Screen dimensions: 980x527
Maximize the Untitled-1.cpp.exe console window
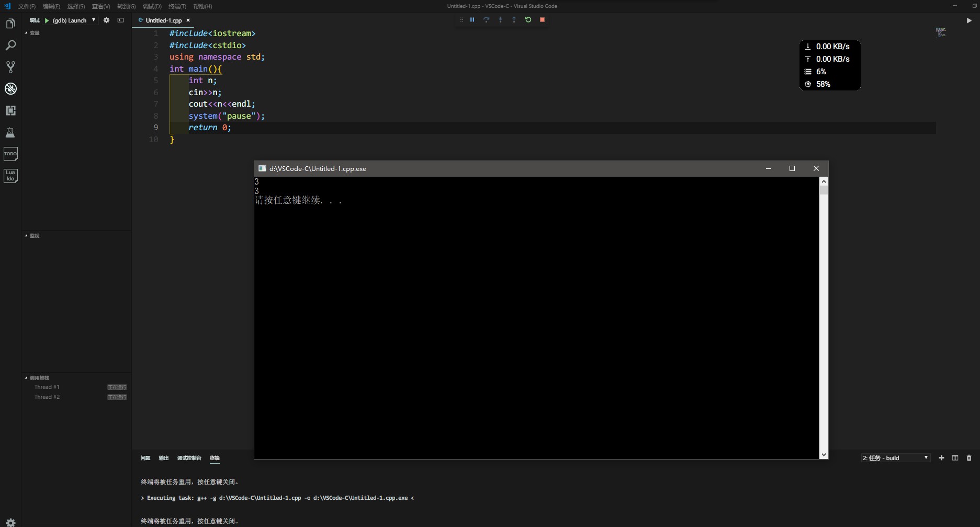coord(792,168)
